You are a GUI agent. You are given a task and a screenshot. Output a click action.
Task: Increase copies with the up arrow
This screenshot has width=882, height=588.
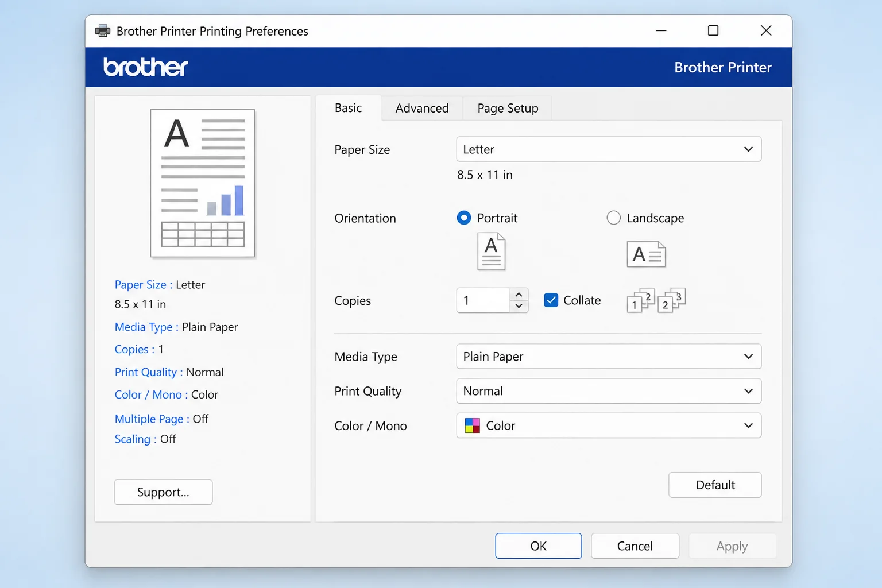pyautogui.click(x=519, y=295)
